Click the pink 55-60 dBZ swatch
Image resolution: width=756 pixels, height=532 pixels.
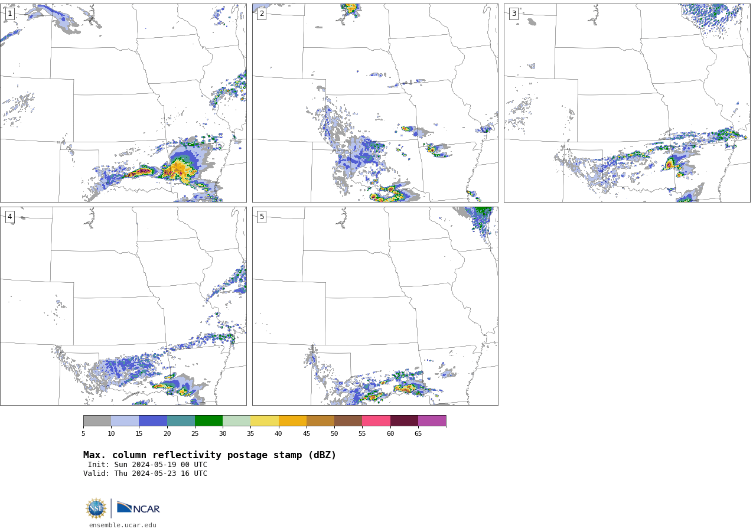point(376,421)
